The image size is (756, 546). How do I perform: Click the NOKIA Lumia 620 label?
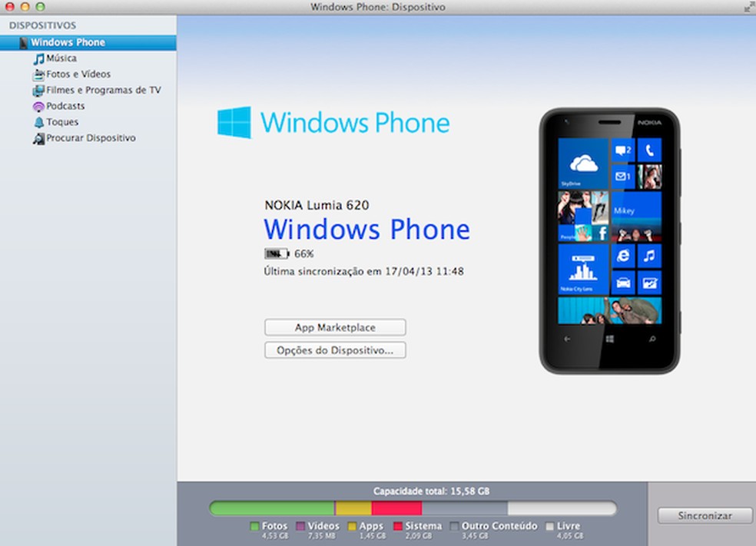point(317,205)
